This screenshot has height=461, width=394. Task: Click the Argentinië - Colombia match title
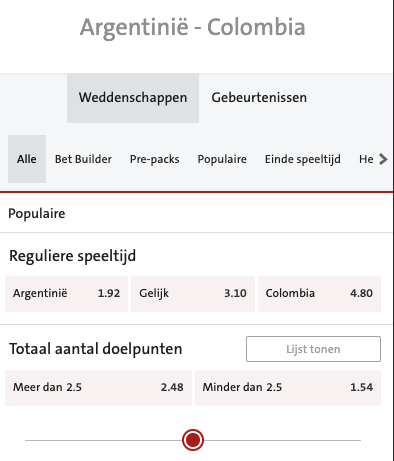coord(193,28)
